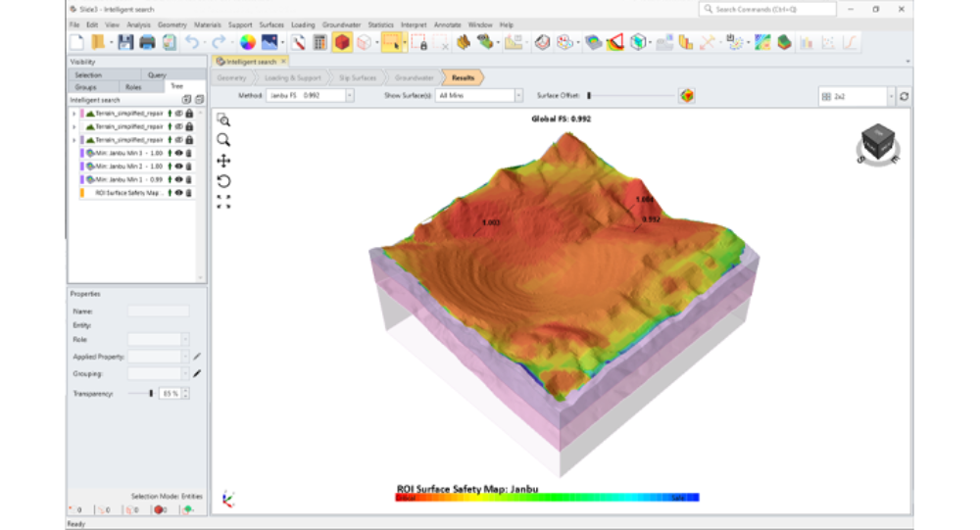
Task: Open the Show Surface(s) All Mins dropdown
Action: 518,96
